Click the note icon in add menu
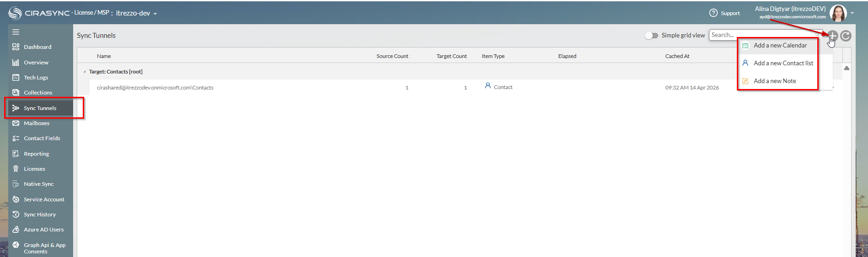Image resolution: width=868 pixels, height=257 pixels. 745,81
